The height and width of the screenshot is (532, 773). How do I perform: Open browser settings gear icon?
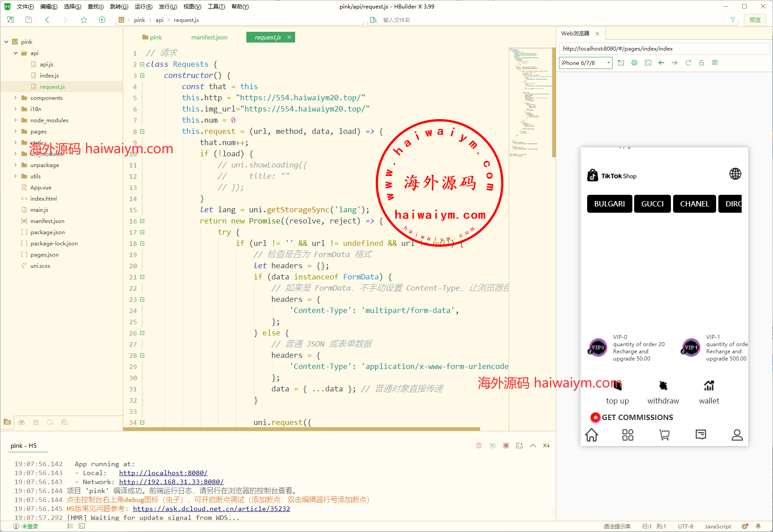pos(634,63)
